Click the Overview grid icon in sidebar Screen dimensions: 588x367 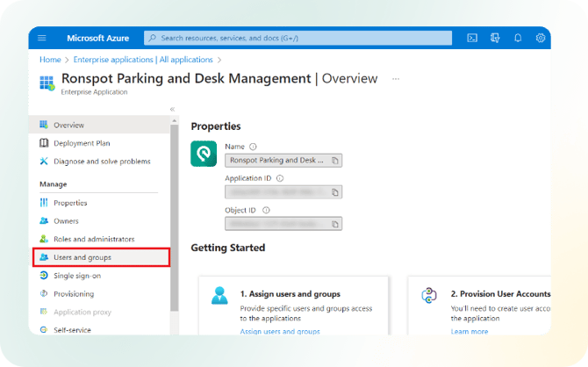pos(44,125)
